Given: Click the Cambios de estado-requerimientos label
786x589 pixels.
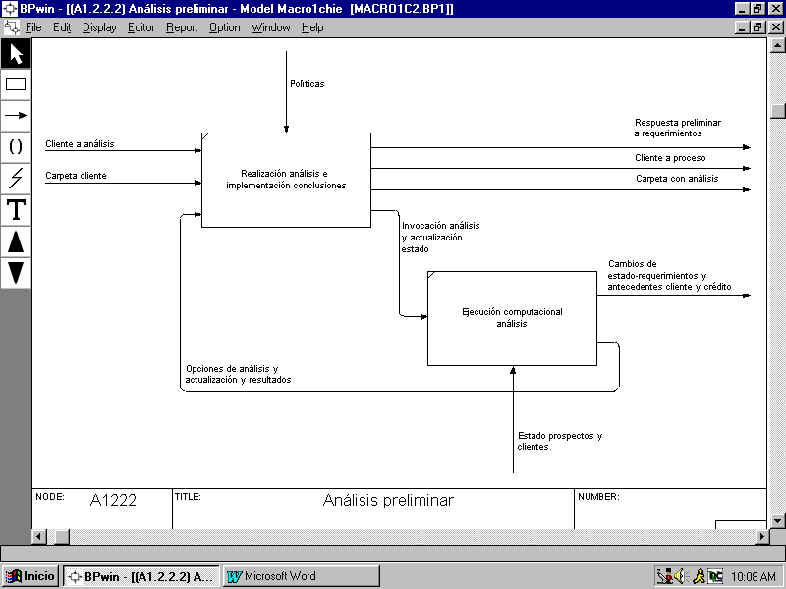Looking at the screenshot, I should click(x=669, y=275).
